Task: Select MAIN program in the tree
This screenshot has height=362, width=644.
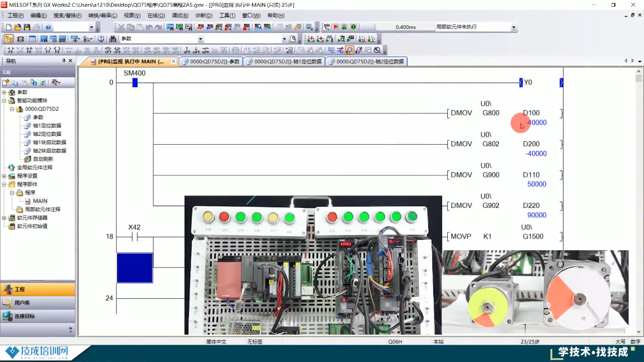Action: click(x=40, y=201)
